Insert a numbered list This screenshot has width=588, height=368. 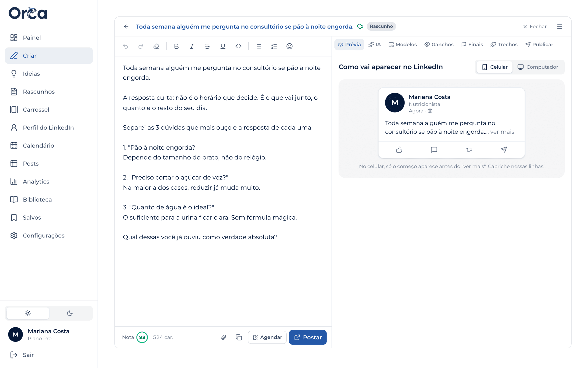click(274, 46)
